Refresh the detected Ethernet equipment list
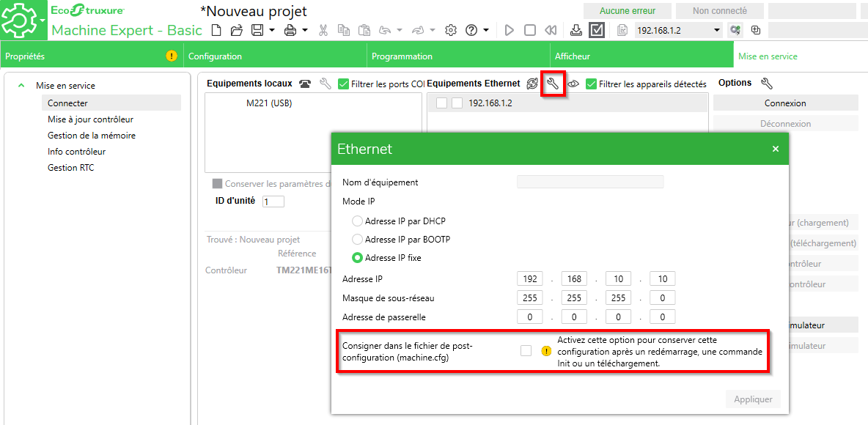The image size is (868, 425). pos(532,84)
